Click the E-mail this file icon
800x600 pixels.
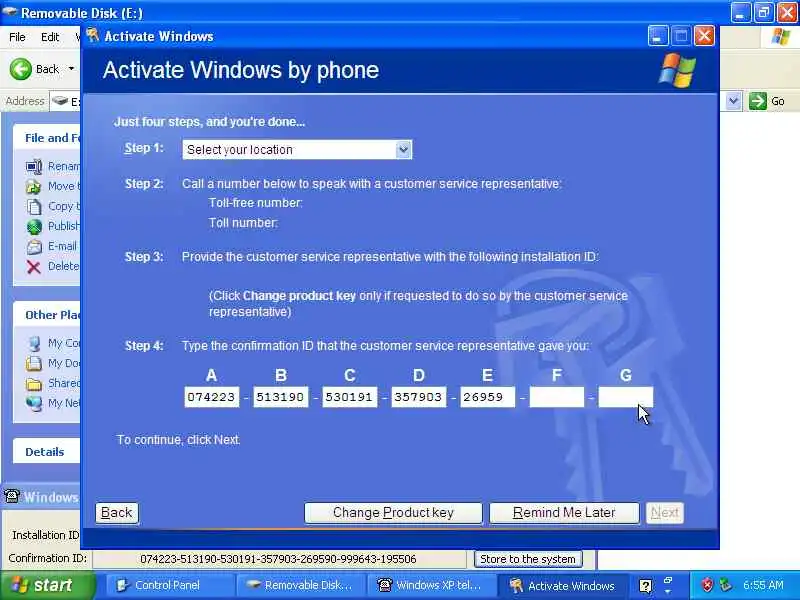(34, 247)
